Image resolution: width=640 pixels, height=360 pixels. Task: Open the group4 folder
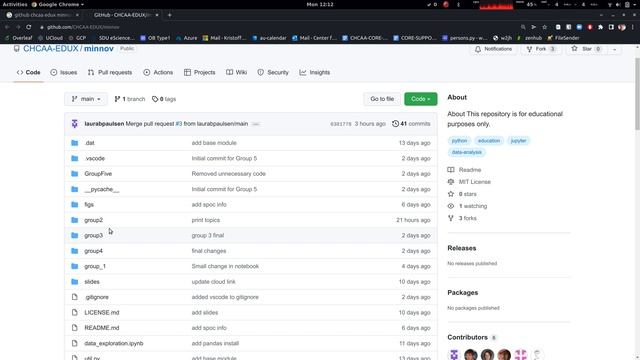point(93,251)
